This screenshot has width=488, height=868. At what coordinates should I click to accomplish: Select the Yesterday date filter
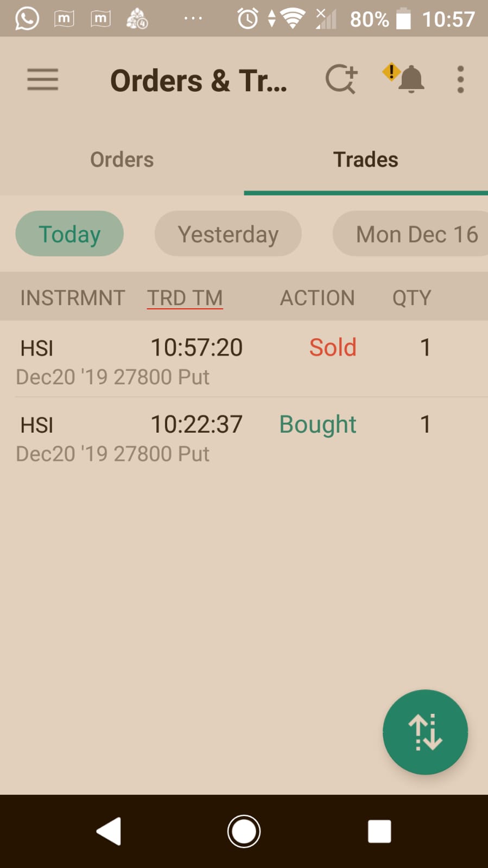click(x=228, y=234)
